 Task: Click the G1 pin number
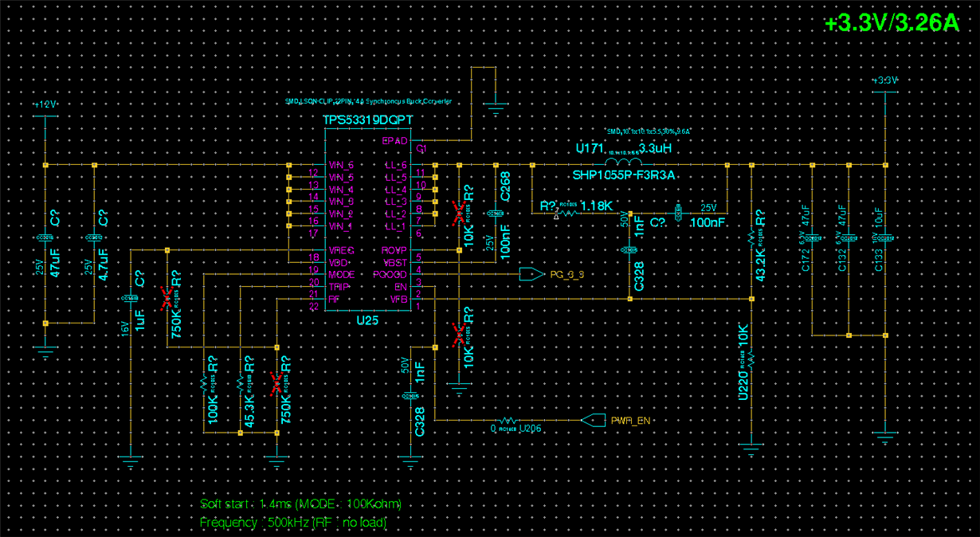422,149
